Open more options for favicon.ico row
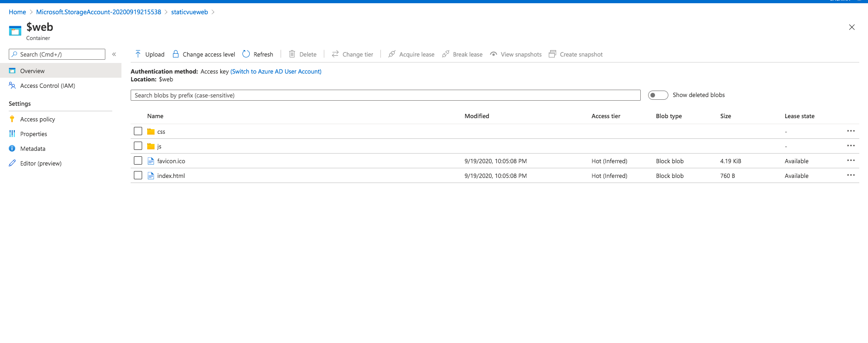 point(851,160)
